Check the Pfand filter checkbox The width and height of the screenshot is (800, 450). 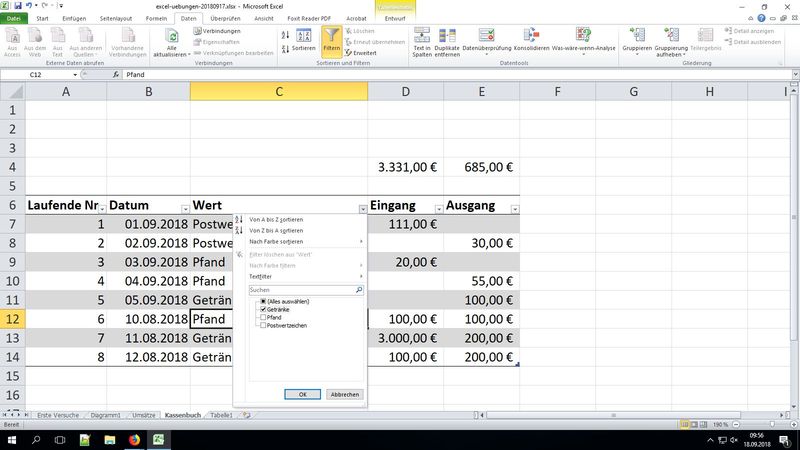263,318
